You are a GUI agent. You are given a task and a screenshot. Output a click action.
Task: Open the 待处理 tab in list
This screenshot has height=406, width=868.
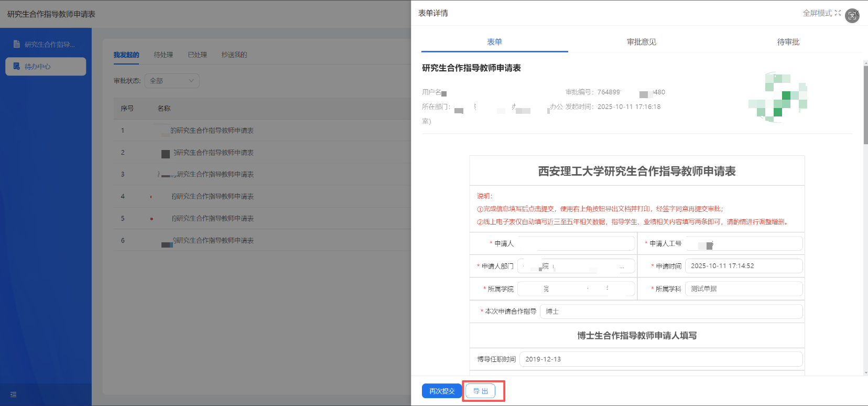tap(164, 55)
